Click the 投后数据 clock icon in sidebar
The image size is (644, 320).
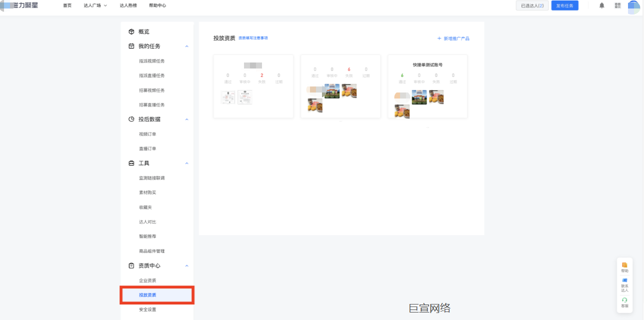click(132, 119)
